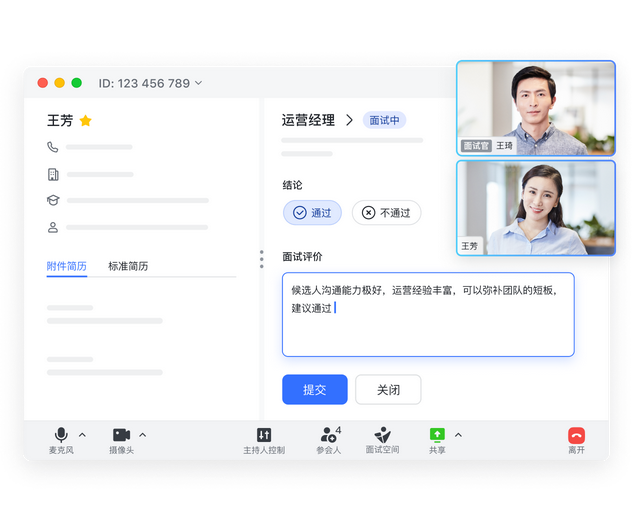Expand share options arrow
The image size is (640, 520).
(x=458, y=435)
